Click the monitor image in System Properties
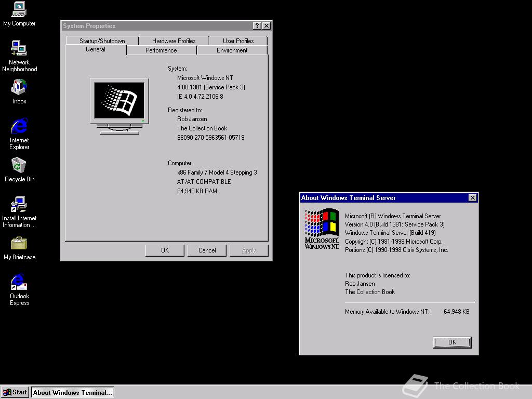Screen dimensions: 532x399 (x=119, y=106)
